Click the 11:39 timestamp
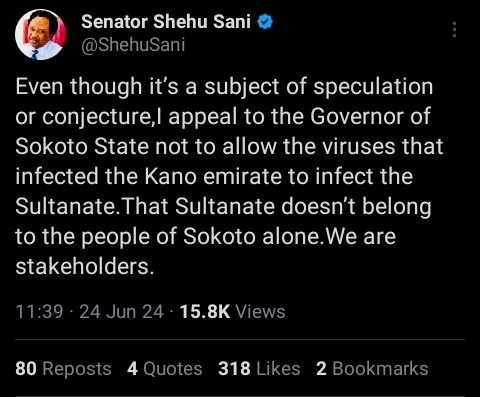Screen dimensions: 480x397 [x=39, y=312]
